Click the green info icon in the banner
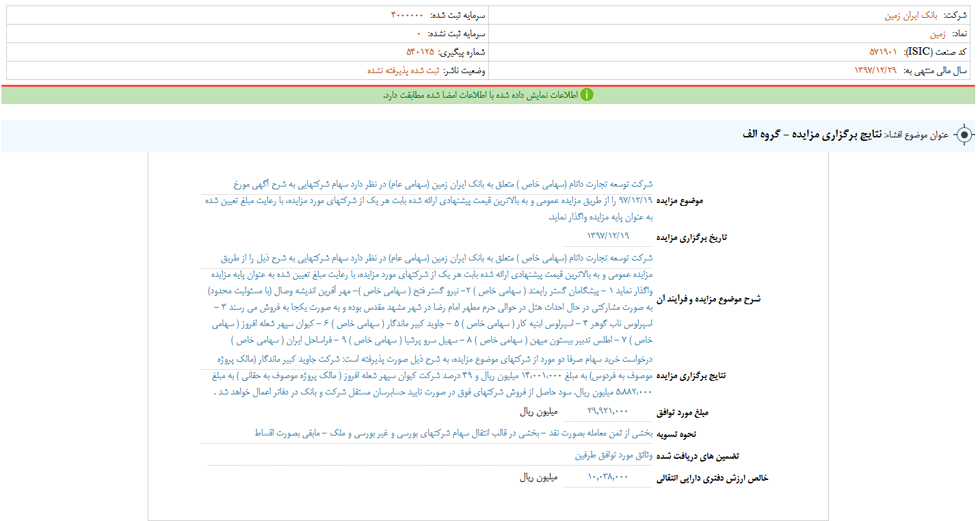 pyautogui.click(x=587, y=95)
